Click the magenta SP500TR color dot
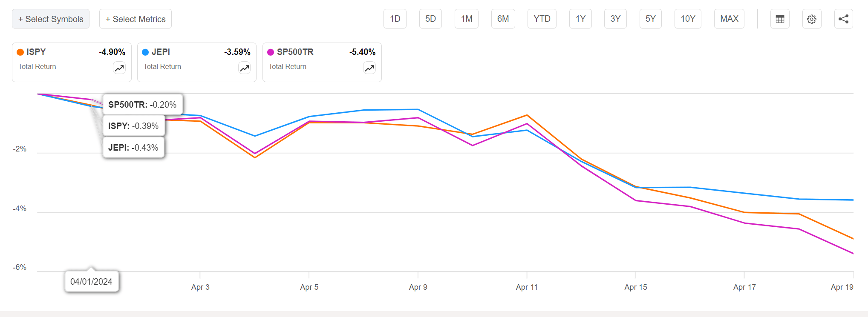This screenshot has height=317, width=868. [x=271, y=52]
